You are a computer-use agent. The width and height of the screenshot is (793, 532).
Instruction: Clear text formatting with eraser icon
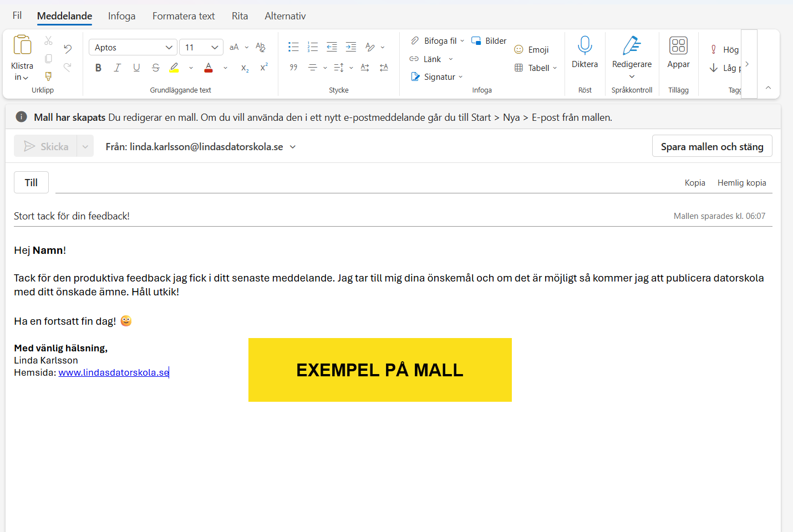pos(261,48)
